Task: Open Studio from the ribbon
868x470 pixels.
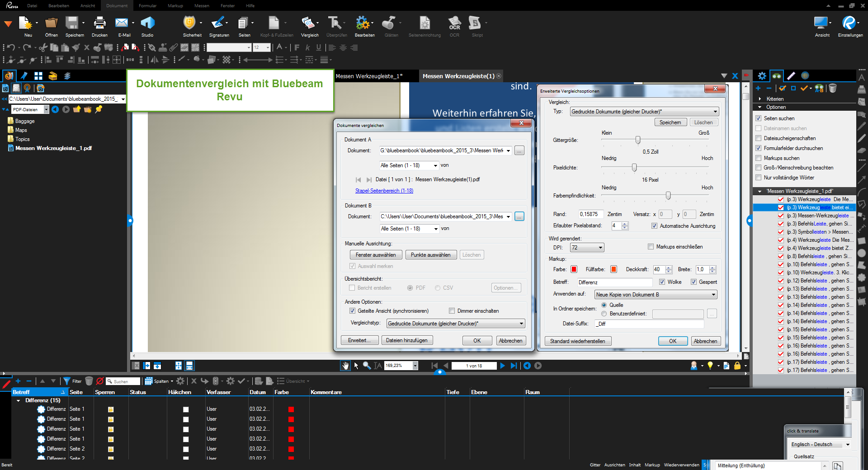Action: (x=147, y=23)
